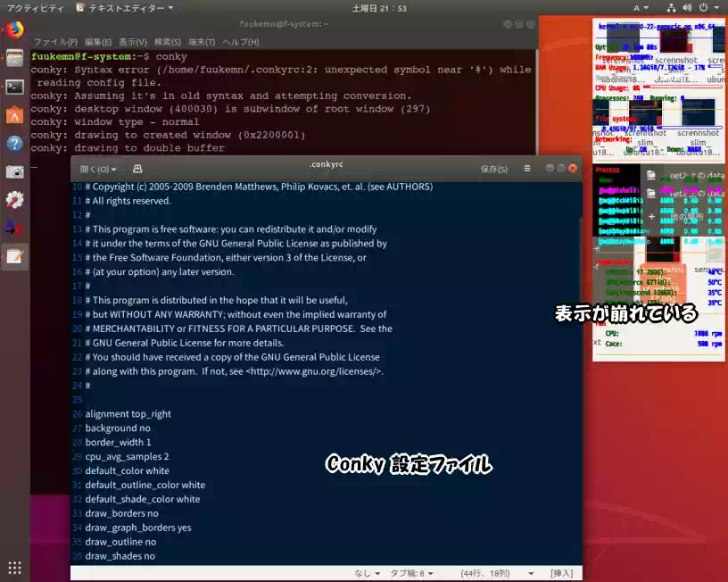Open the タブ幅: 8 dropdown
This screenshot has width=728, height=582.
coord(411,573)
